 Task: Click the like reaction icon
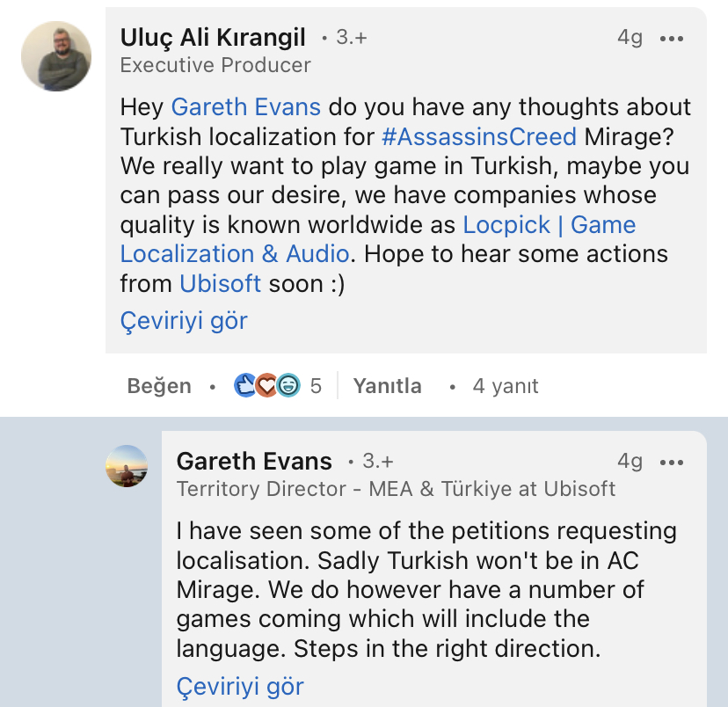[244, 385]
